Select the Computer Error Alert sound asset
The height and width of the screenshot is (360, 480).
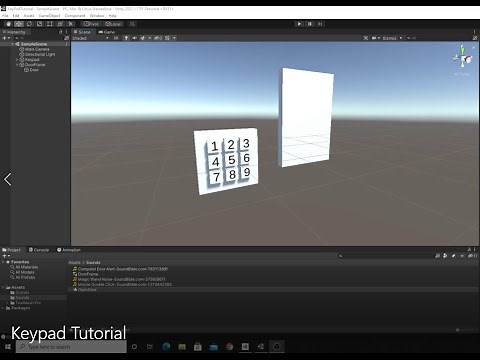tap(120, 269)
